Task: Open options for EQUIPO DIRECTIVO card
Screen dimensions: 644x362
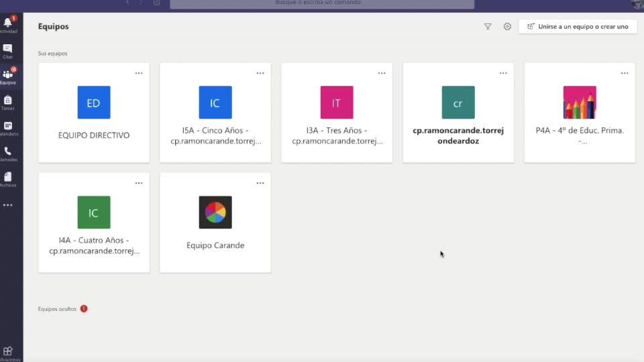Action: 139,73
